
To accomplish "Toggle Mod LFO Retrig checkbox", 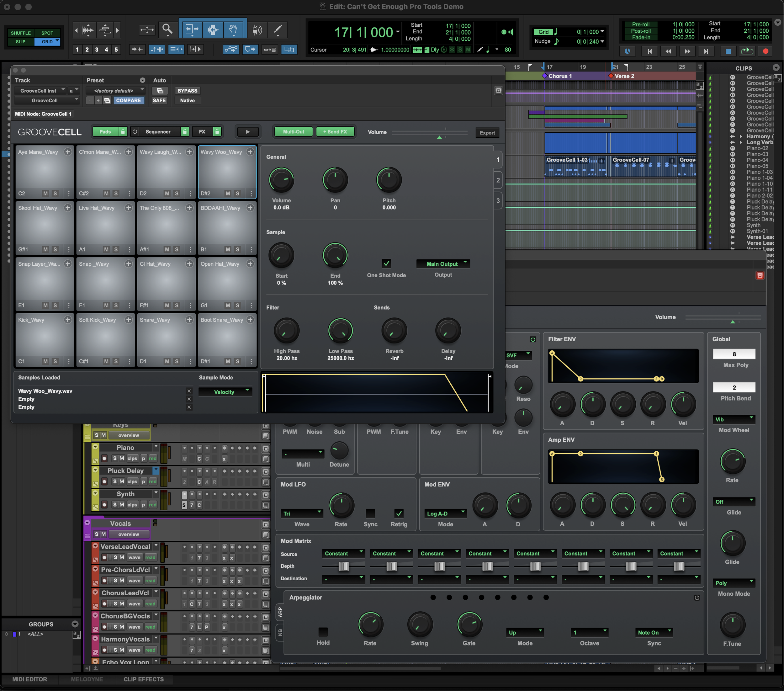I will click(399, 513).
